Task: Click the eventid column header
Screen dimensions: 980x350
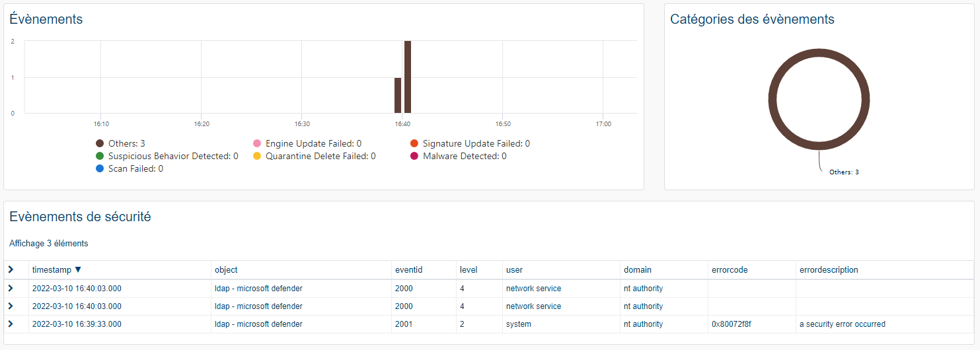Action: coord(408,270)
